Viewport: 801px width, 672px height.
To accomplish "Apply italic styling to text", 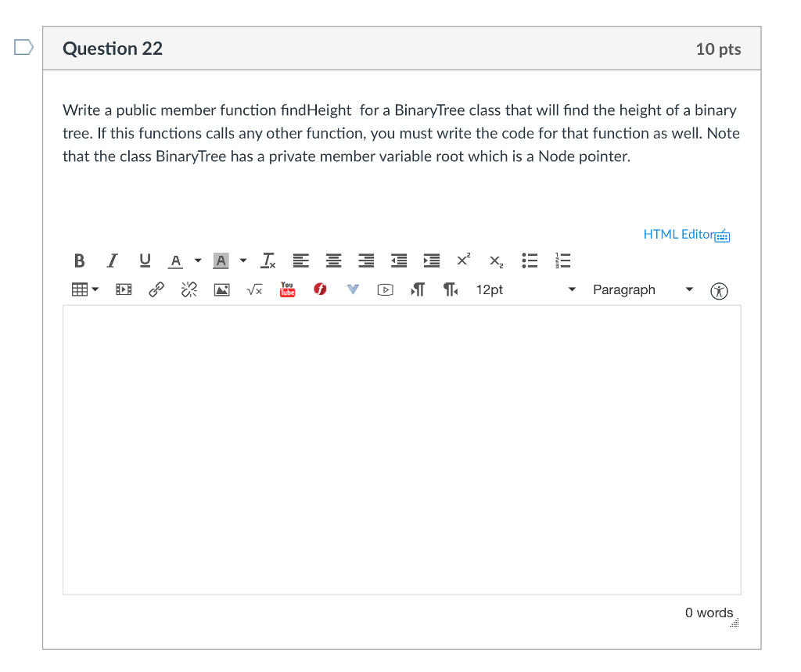I will (x=112, y=261).
